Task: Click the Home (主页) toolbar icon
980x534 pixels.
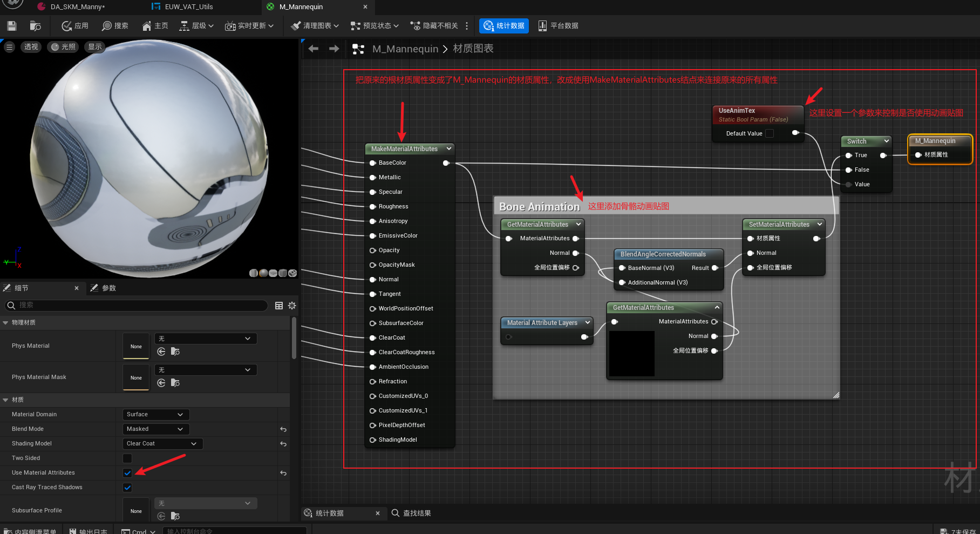Action: [x=155, y=26]
